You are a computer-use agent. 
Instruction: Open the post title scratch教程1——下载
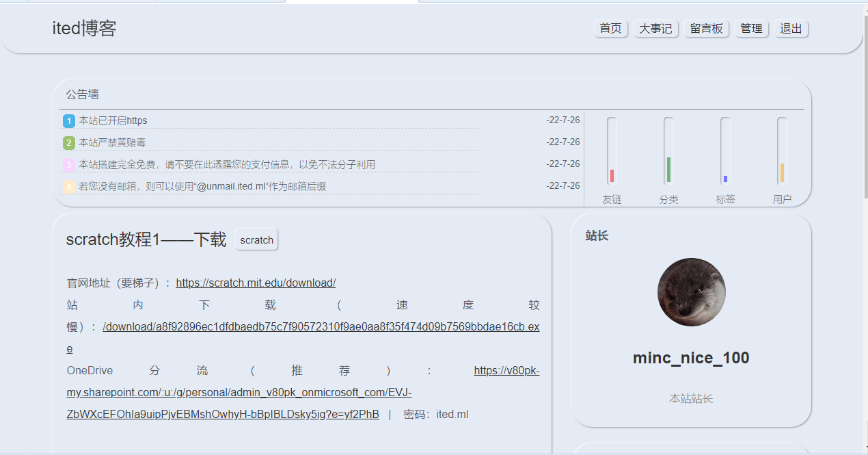pos(146,239)
